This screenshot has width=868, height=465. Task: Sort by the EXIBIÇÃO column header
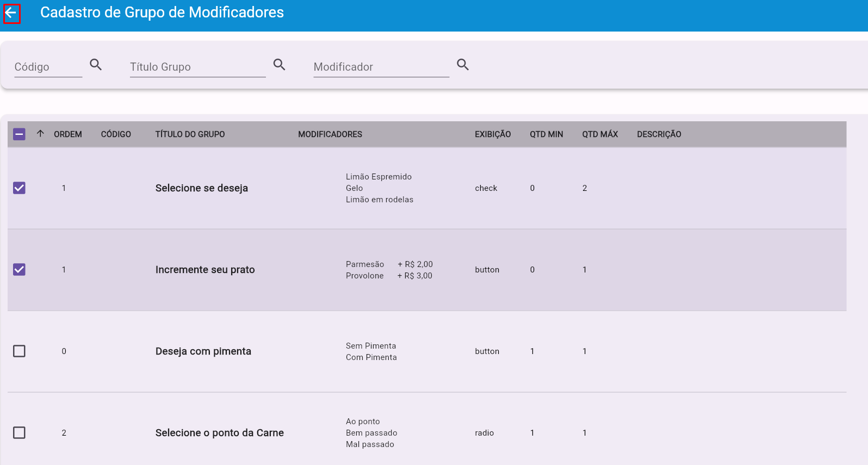492,134
